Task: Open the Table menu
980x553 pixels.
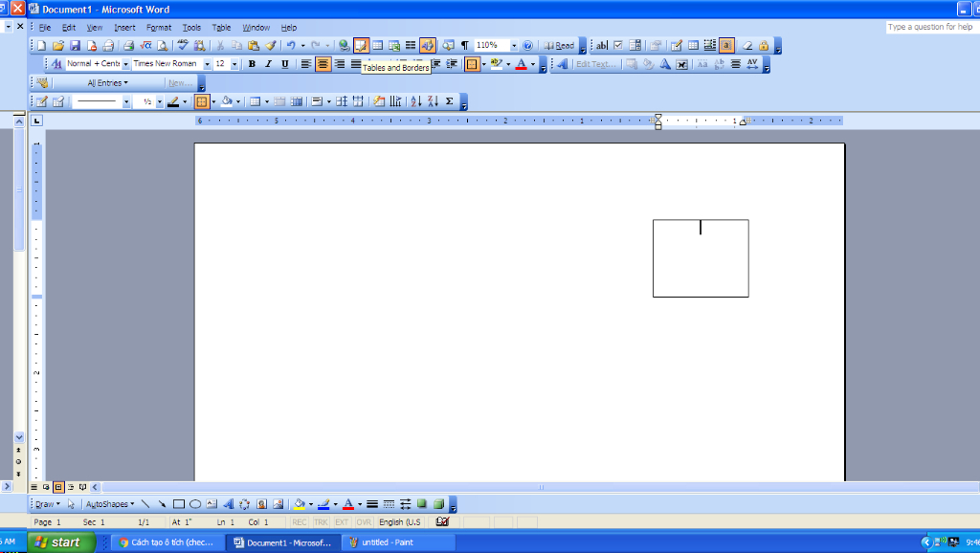Action: click(x=221, y=27)
